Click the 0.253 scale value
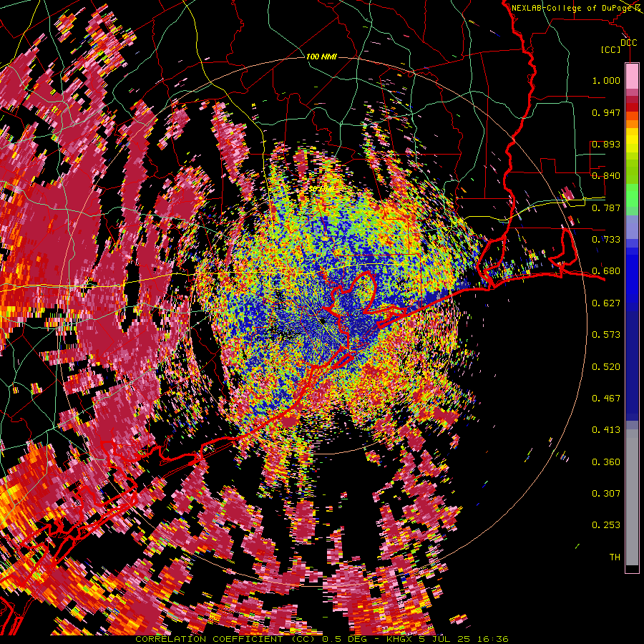Image resolution: width=644 pixels, height=644 pixels. (x=606, y=525)
